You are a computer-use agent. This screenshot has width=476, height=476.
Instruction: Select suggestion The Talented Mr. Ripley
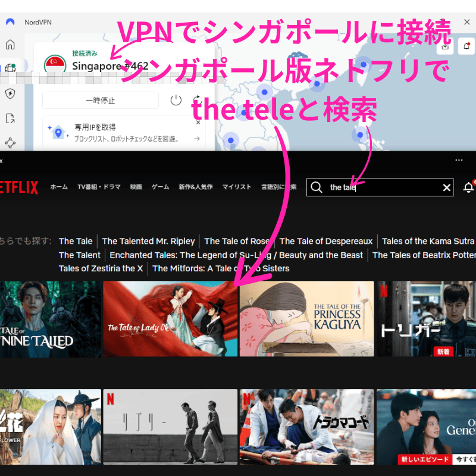(x=148, y=241)
